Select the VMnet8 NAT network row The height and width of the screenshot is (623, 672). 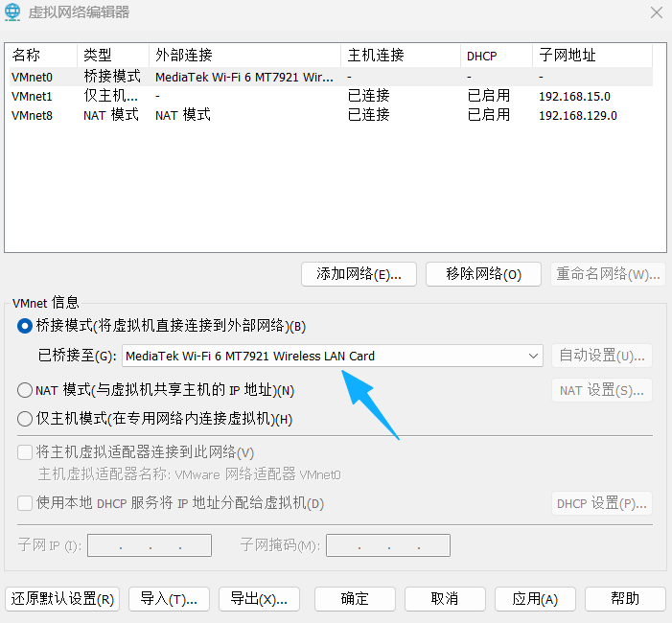32,115
